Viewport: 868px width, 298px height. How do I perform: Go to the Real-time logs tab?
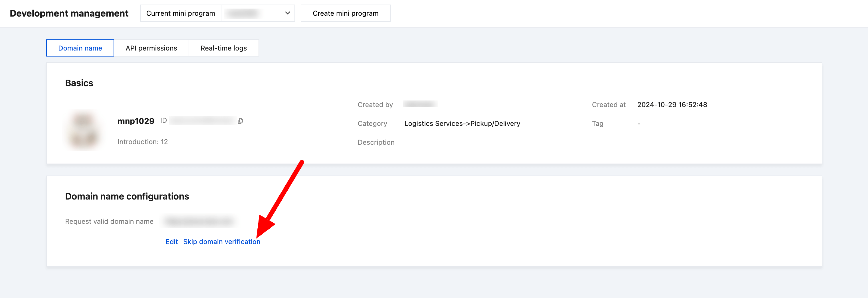pyautogui.click(x=223, y=48)
